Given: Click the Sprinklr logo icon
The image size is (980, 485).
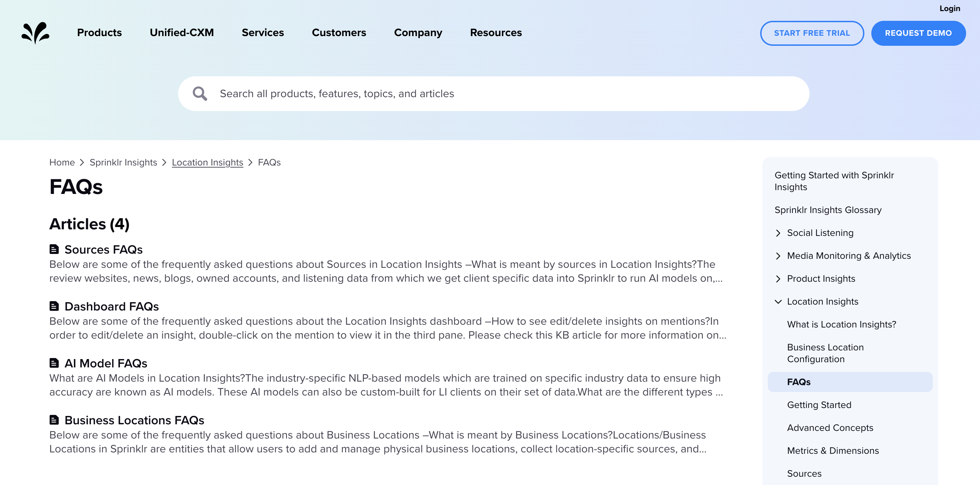Looking at the screenshot, I should [35, 33].
